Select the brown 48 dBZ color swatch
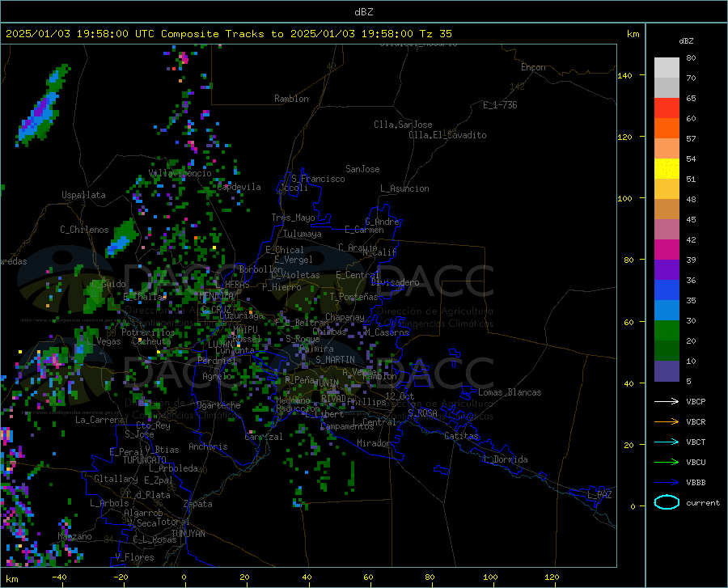The image size is (728, 588). click(667, 209)
